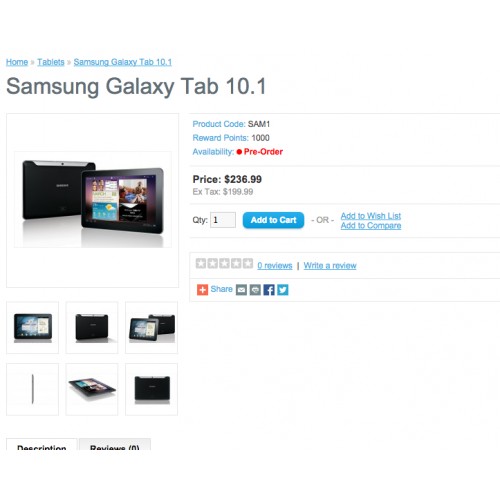Click the Share text link
Viewport: 500px width, 500px height.
[221, 289]
